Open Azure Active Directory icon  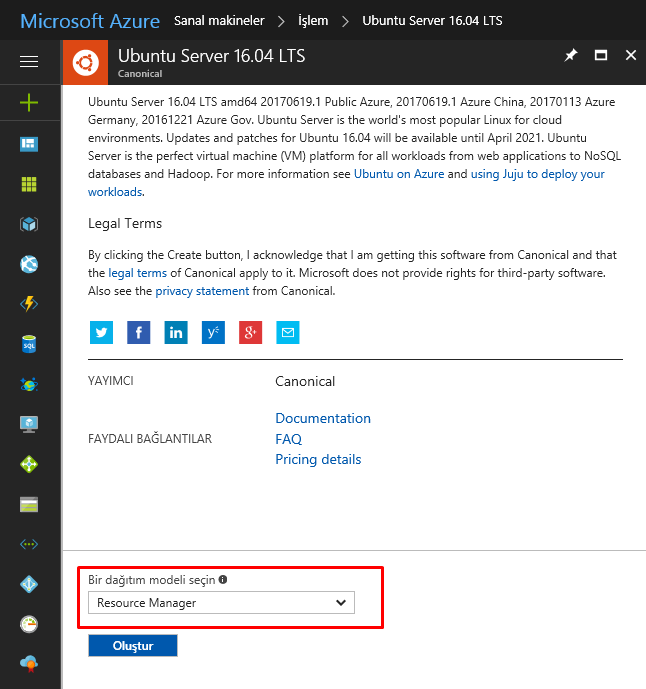click(29, 584)
